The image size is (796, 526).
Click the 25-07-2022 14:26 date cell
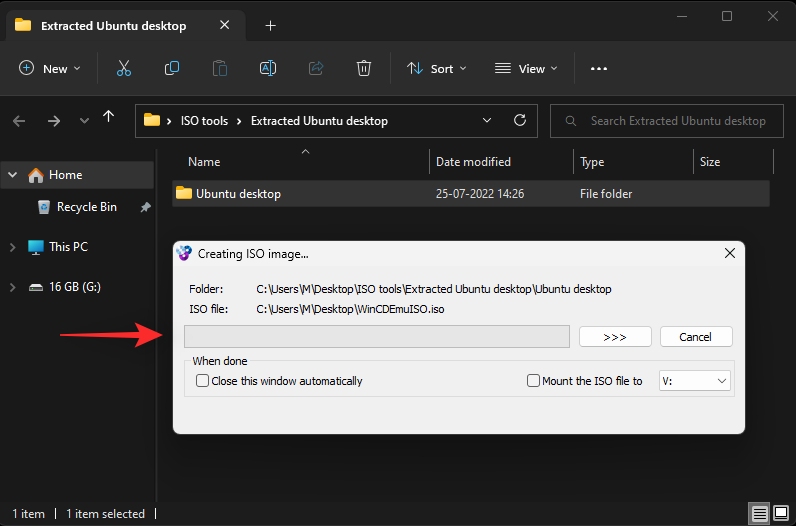click(x=480, y=193)
